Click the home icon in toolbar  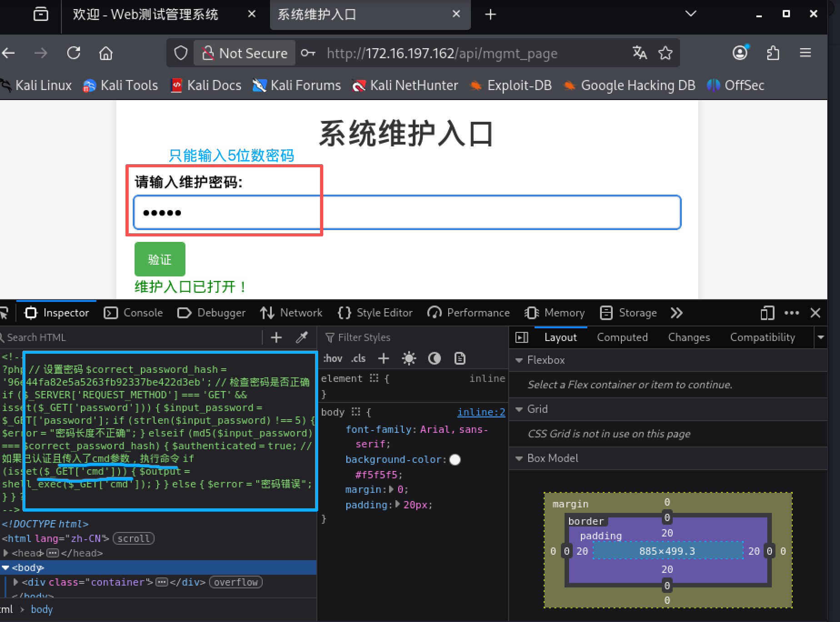[x=106, y=53]
